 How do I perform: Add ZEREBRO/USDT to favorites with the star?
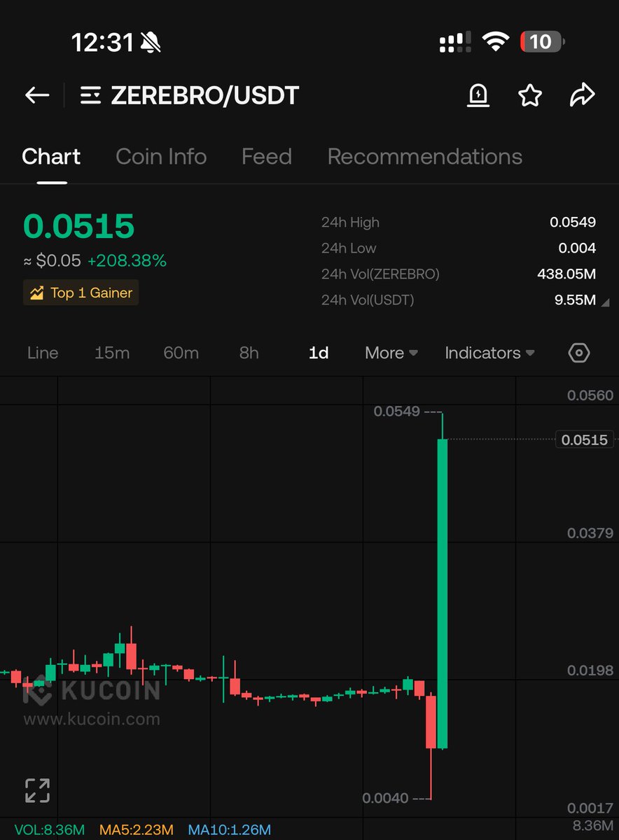[530, 95]
